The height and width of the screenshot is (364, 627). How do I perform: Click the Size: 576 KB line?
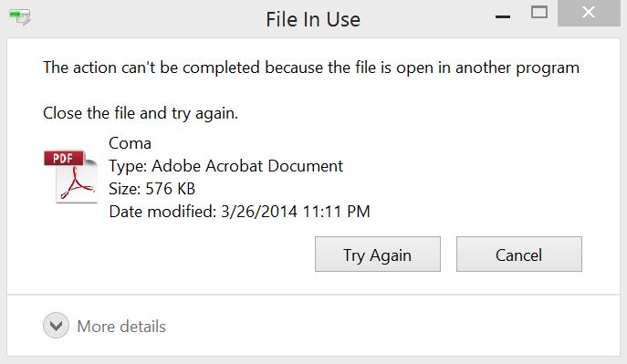(x=152, y=189)
